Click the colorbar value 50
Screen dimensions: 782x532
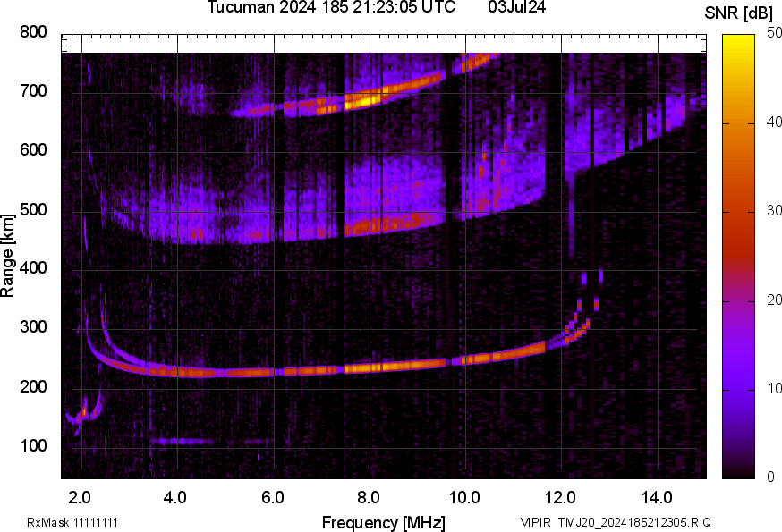tap(774, 33)
